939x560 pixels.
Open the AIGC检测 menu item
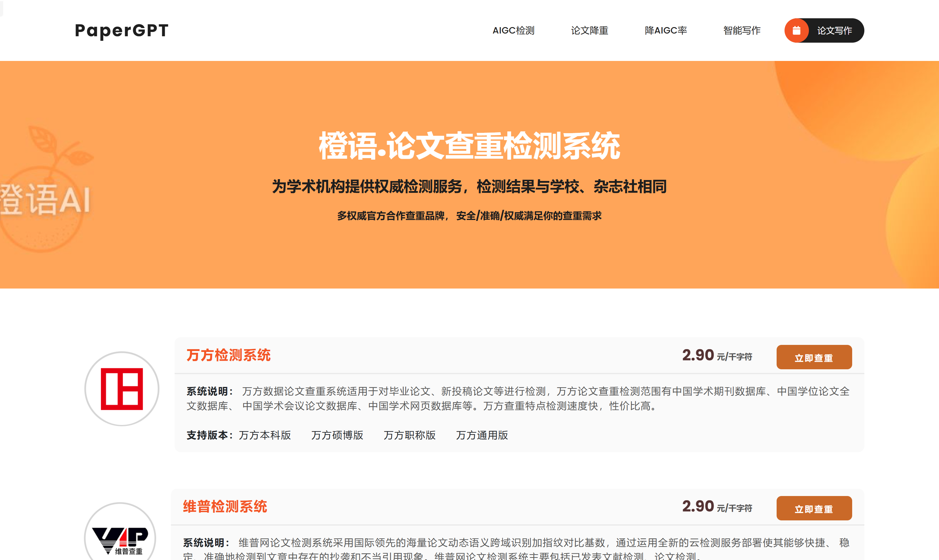pos(513,30)
